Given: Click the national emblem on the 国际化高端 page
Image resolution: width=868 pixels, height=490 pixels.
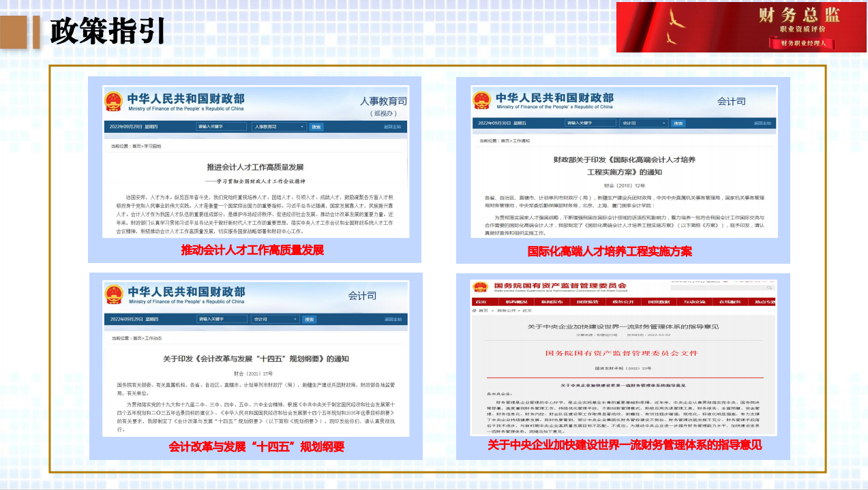Looking at the screenshot, I should (481, 101).
